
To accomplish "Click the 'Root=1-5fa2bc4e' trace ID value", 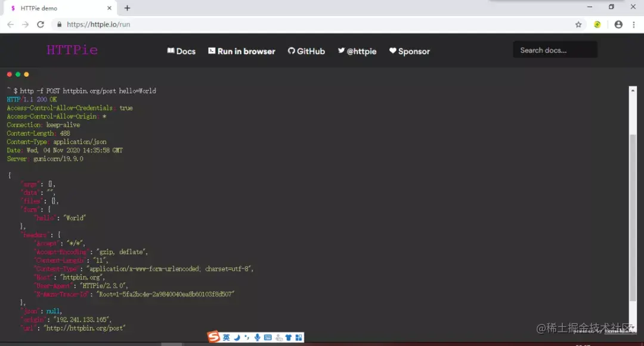I will coord(166,294).
